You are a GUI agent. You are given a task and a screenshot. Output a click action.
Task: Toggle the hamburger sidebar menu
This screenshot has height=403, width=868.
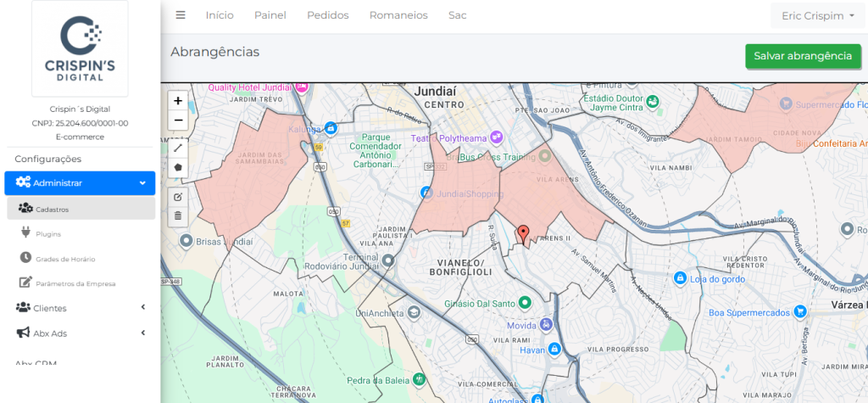[181, 14]
